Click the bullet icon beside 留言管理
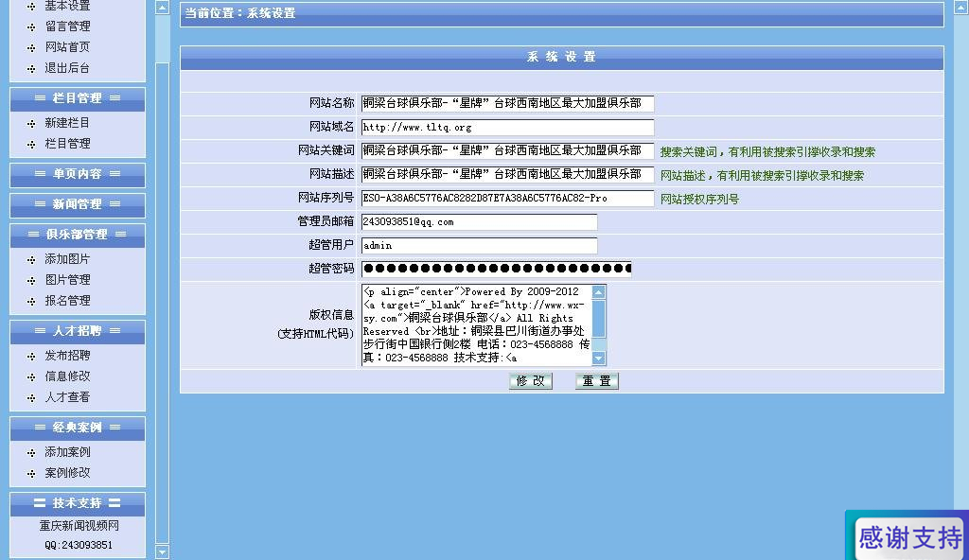969x560 pixels. tap(31, 27)
